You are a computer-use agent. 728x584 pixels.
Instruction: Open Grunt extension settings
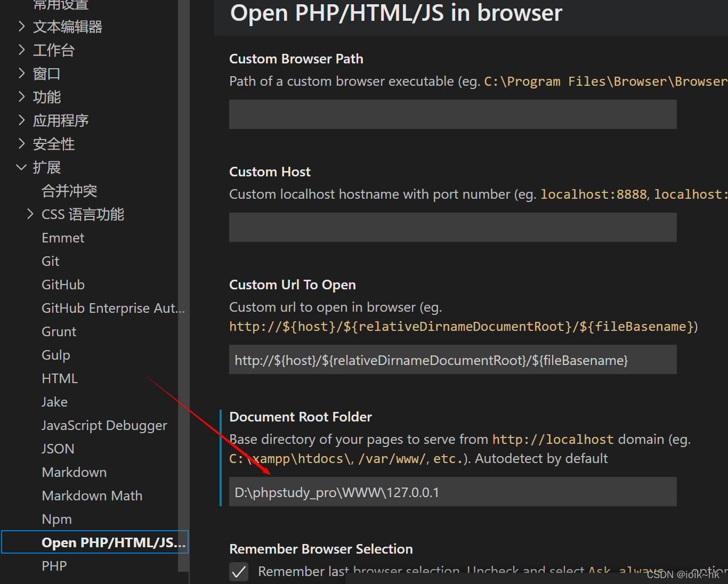tap(59, 331)
